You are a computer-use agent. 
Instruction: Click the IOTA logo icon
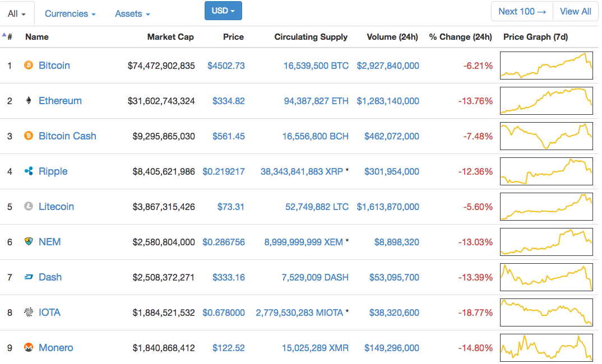click(29, 312)
